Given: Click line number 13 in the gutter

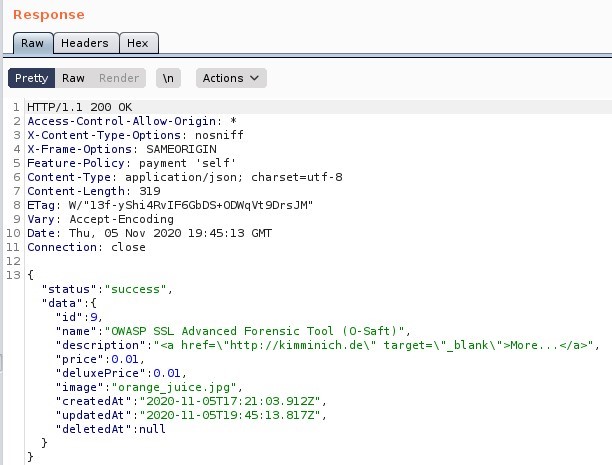Looking at the screenshot, I should [x=13, y=275].
